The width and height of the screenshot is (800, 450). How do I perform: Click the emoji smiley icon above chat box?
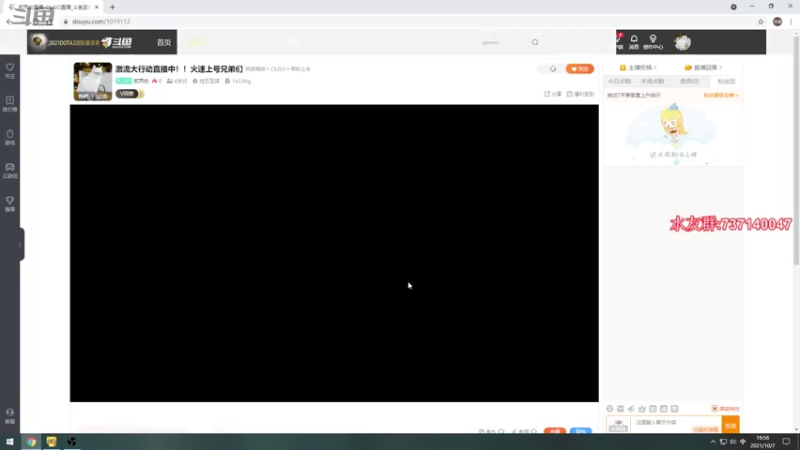click(610, 409)
